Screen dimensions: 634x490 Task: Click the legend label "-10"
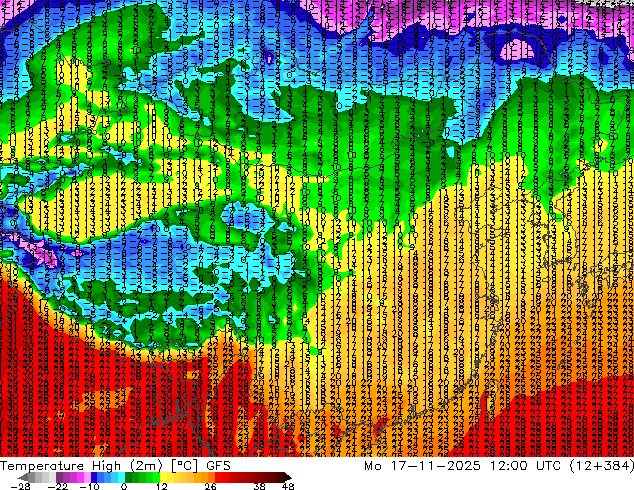coord(89,486)
